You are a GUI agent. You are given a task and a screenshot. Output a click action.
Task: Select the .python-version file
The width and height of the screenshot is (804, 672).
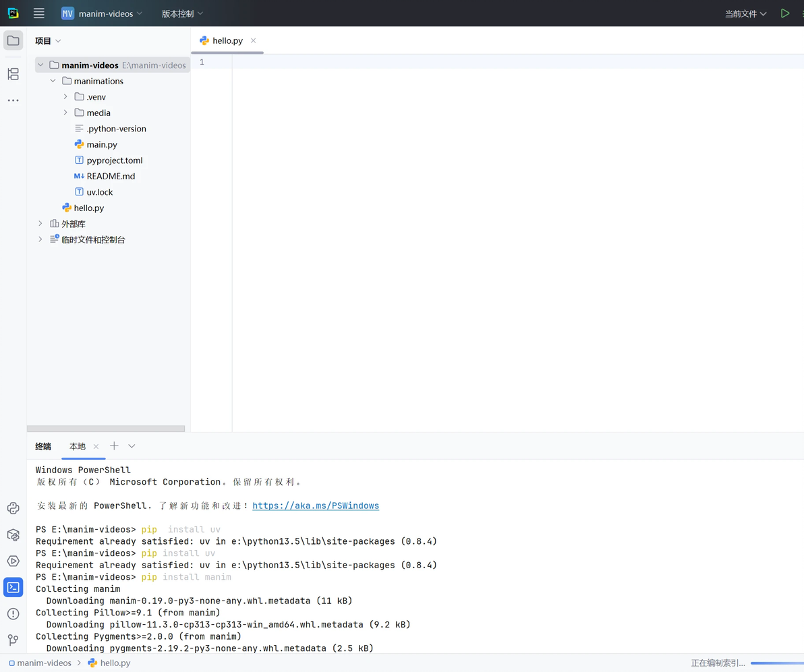click(110, 129)
